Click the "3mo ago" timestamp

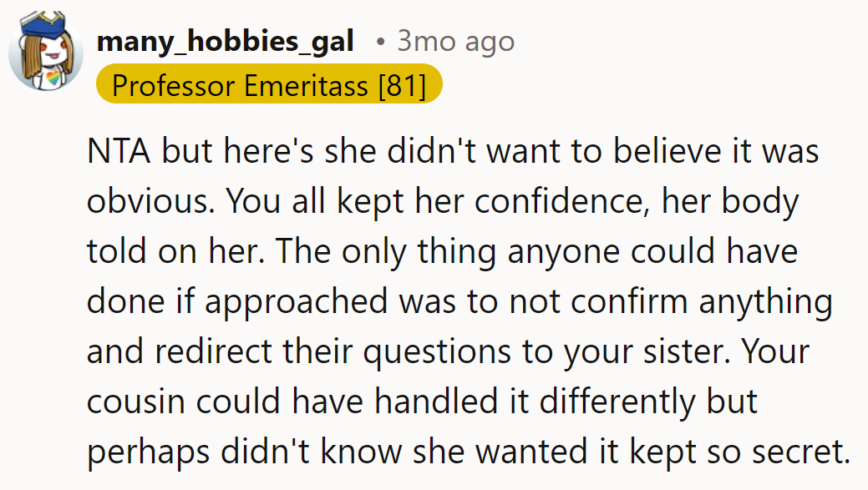pyautogui.click(x=455, y=41)
